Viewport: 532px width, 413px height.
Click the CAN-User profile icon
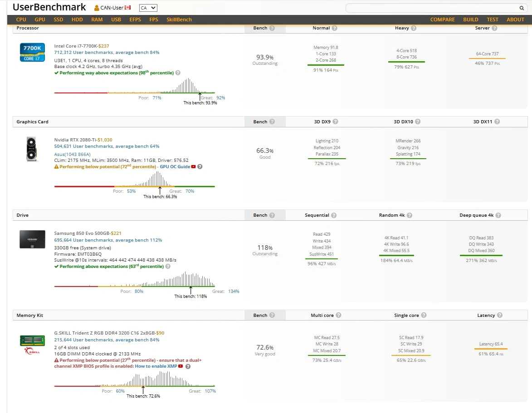coord(96,8)
